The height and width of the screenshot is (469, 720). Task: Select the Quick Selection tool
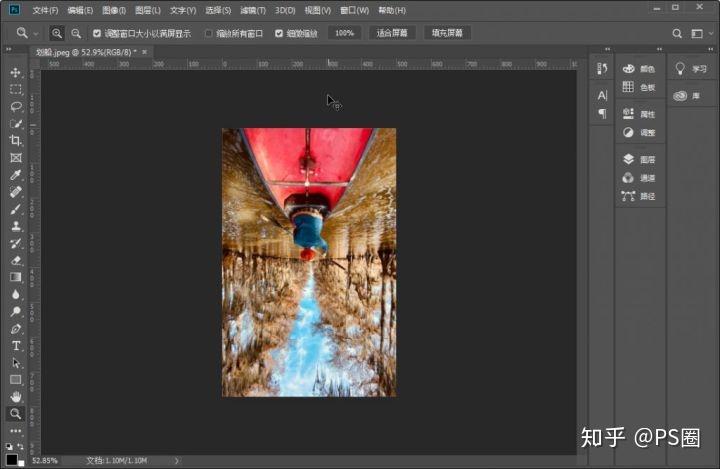tap(16, 124)
